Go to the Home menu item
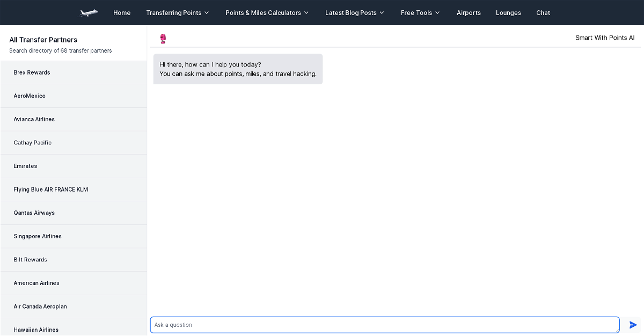The image size is (644, 336). pyautogui.click(x=122, y=13)
